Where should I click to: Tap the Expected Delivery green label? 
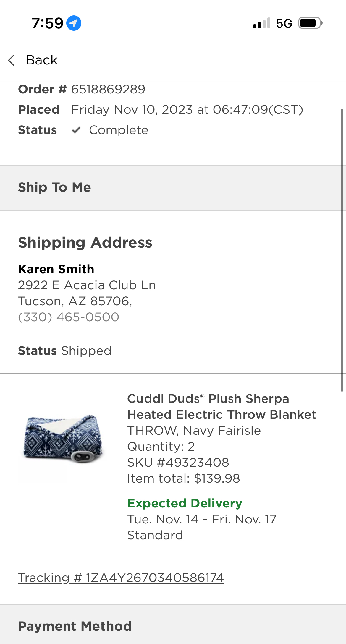pyautogui.click(x=185, y=503)
